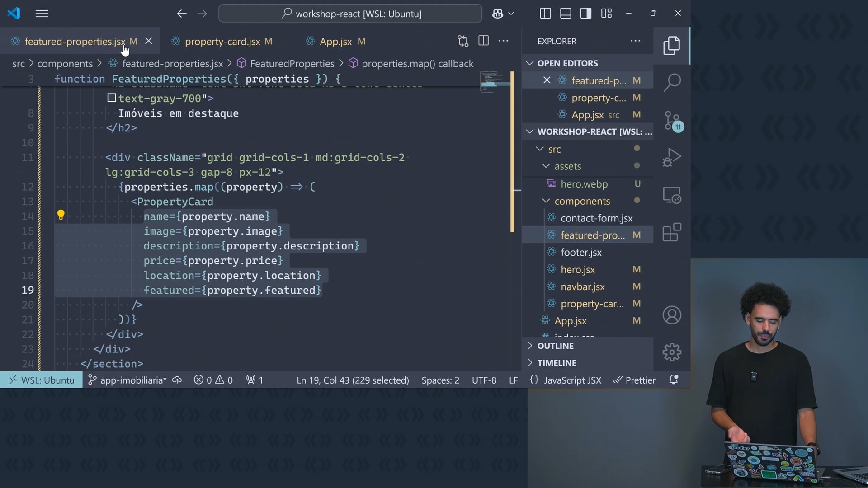Open the Extensions view icon
This screenshot has height=488, width=868.
672,232
